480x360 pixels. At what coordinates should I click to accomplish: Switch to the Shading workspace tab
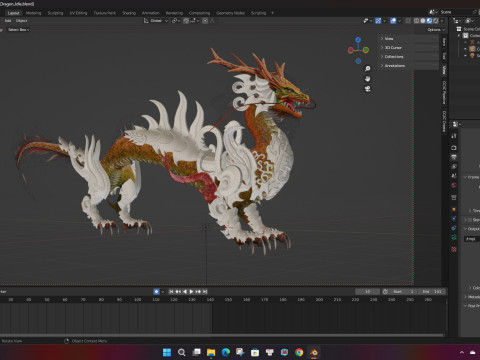[x=129, y=13]
